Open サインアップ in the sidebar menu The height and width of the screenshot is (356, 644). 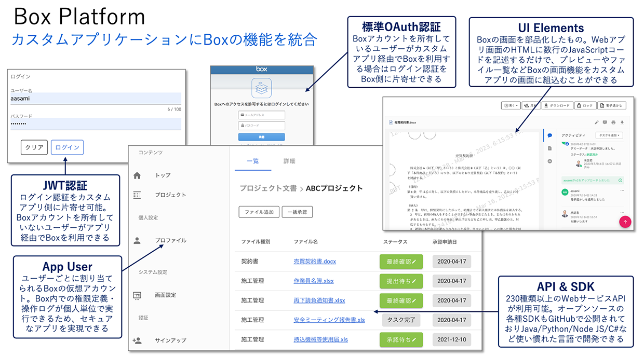tap(170, 340)
